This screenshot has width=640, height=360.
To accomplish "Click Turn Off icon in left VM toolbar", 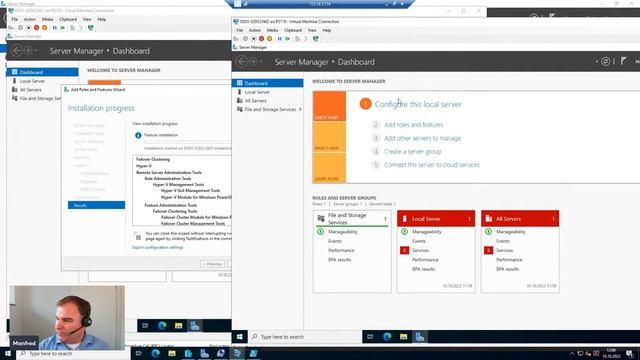I will pyautogui.click(x=29, y=28).
